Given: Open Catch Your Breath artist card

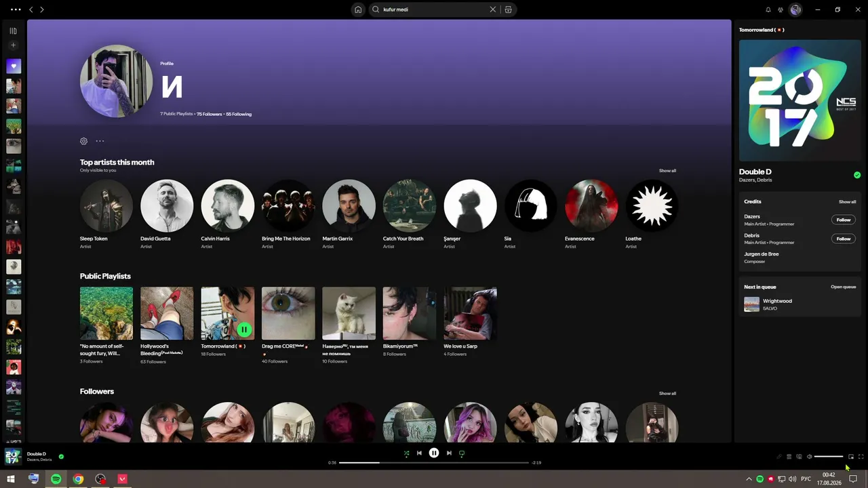Looking at the screenshot, I should pos(410,214).
